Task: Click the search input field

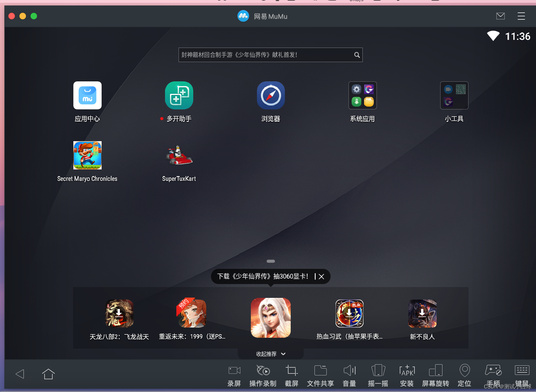Action: pyautogui.click(x=266, y=55)
